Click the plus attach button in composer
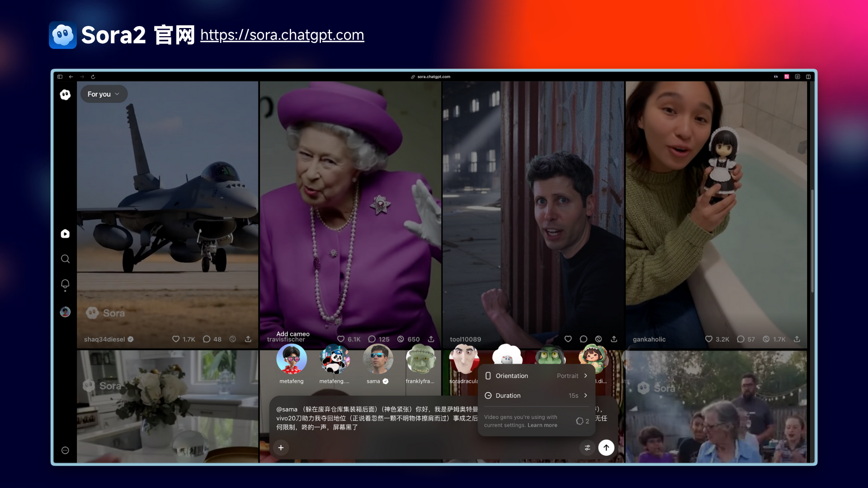Screen dimensions: 868x488 point(281,447)
